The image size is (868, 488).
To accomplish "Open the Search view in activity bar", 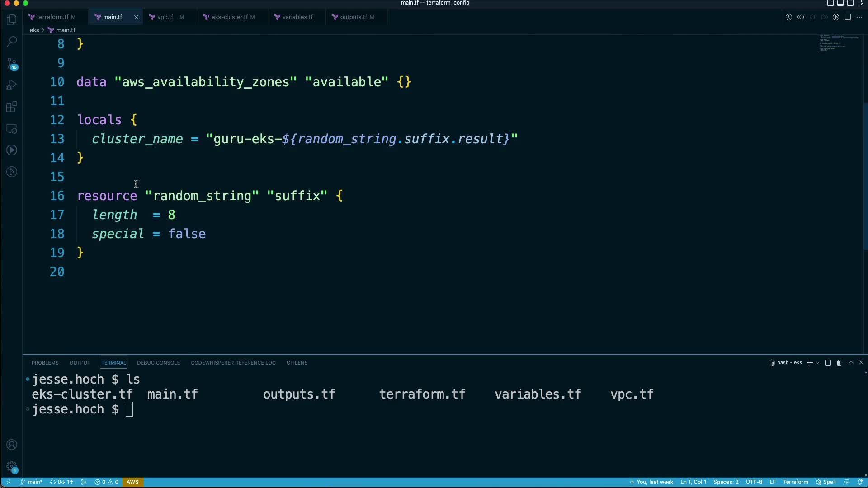I will tap(12, 41).
